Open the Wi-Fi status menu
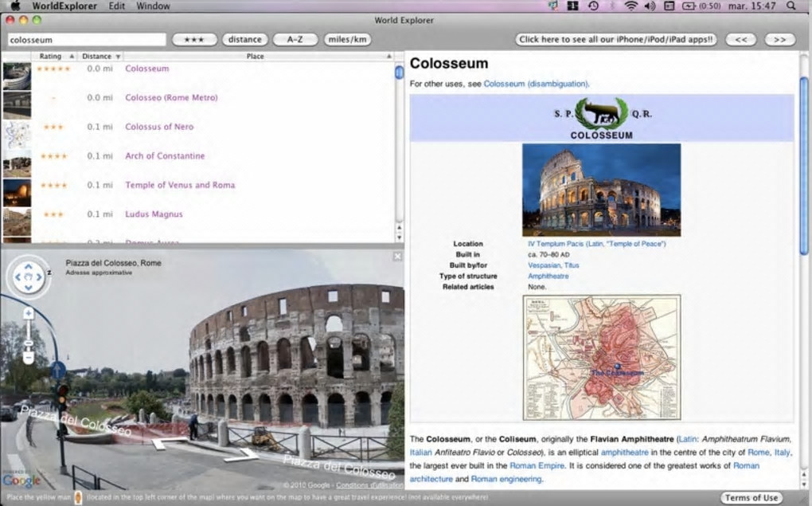 coord(630,6)
